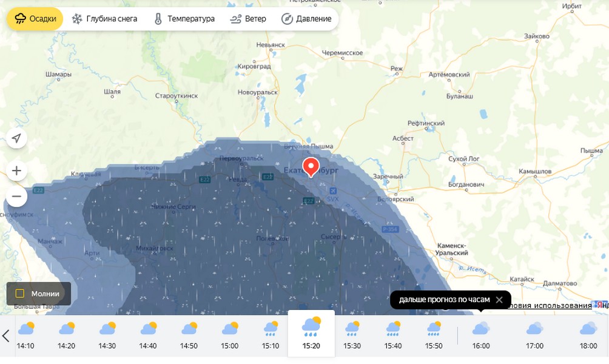The image size is (609, 364).
Task: Click the red location pin on Ekaterinburg
Action: [x=311, y=166]
